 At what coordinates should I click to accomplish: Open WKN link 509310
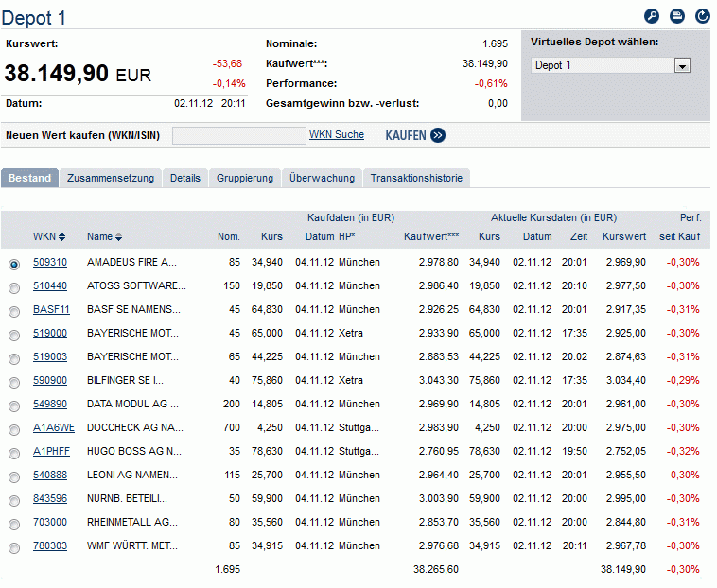point(50,262)
